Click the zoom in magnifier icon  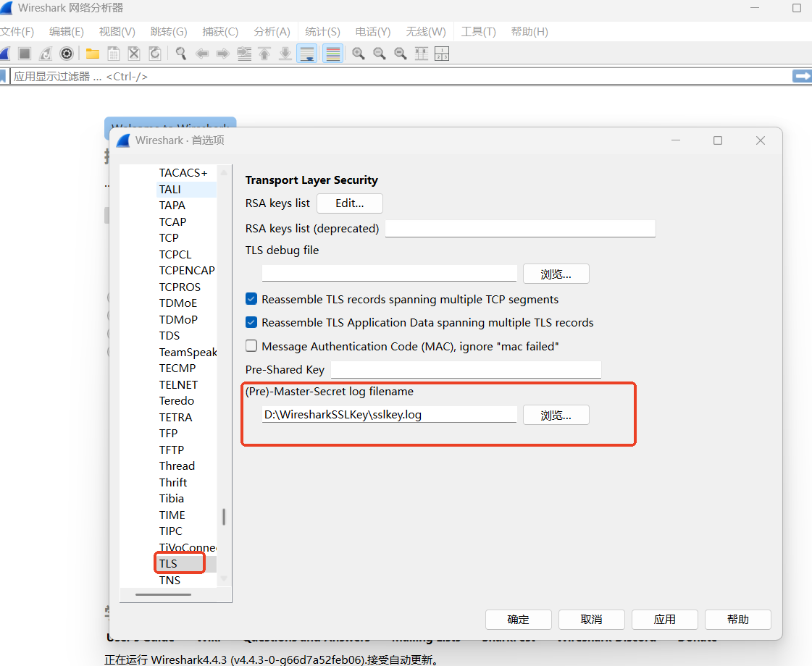pyautogui.click(x=359, y=54)
